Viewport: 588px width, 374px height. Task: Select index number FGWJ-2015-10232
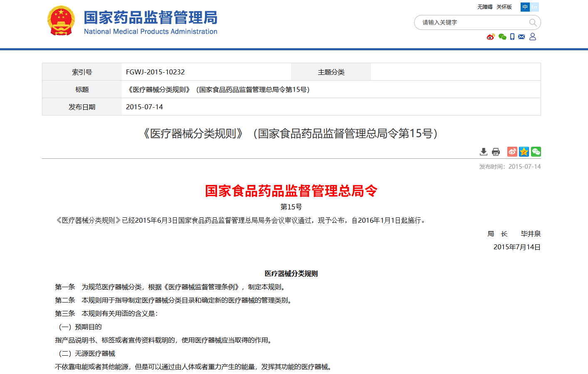(x=155, y=72)
